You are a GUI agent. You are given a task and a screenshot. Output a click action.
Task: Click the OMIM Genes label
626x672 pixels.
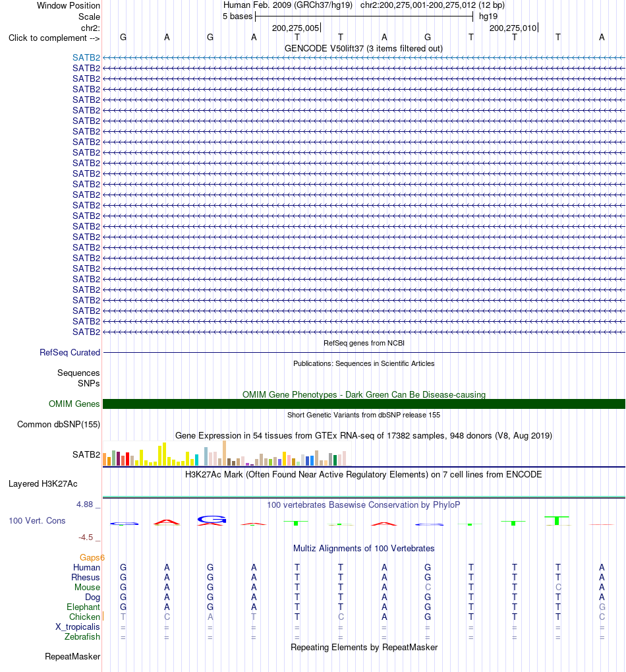[x=74, y=404]
